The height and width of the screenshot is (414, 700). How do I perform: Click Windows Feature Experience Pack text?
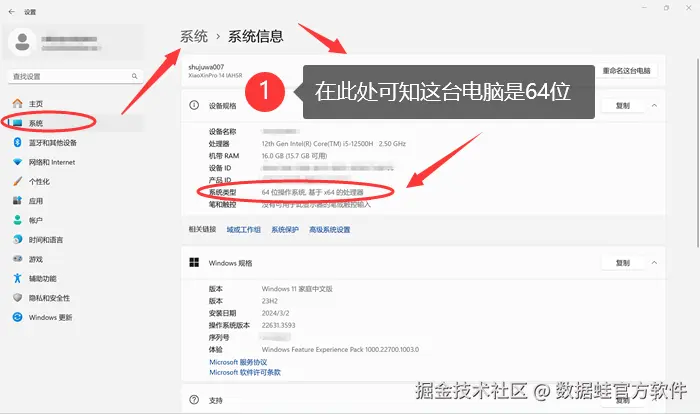pyautogui.click(x=340, y=349)
